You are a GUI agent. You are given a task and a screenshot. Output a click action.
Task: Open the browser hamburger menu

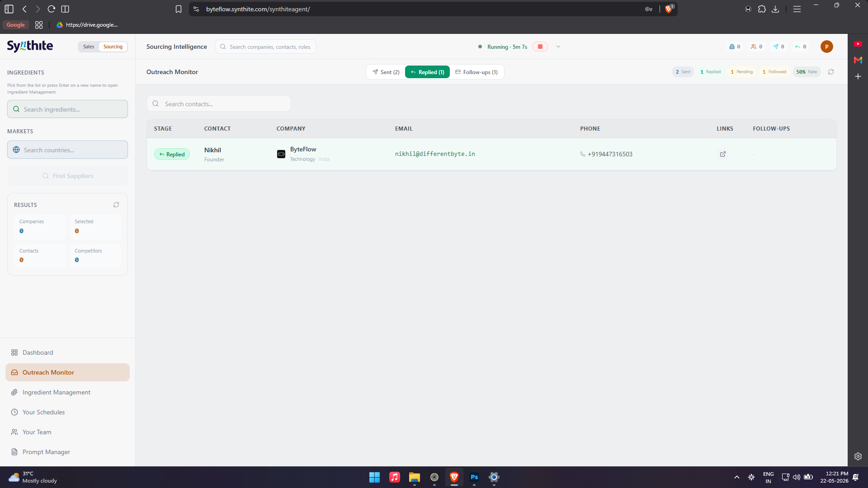(x=797, y=9)
